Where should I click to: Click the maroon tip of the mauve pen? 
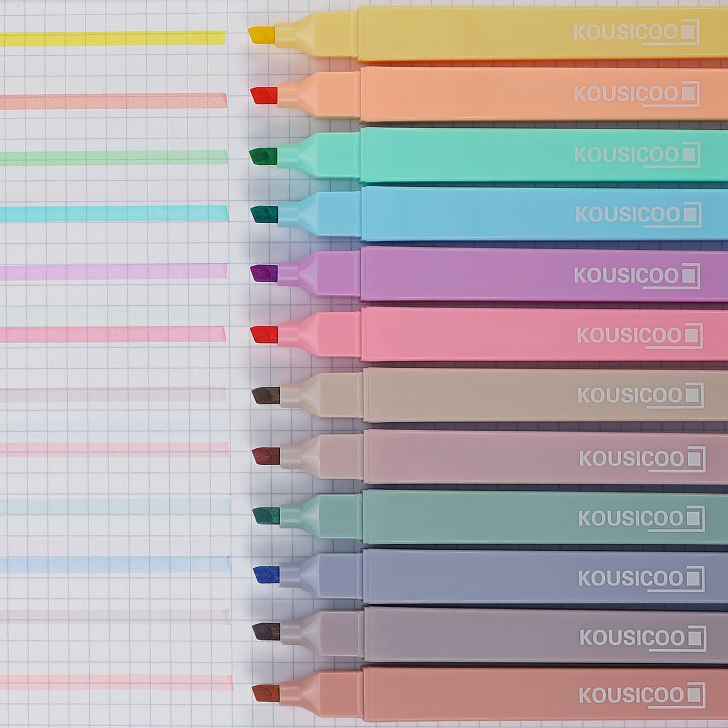[x=266, y=456]
